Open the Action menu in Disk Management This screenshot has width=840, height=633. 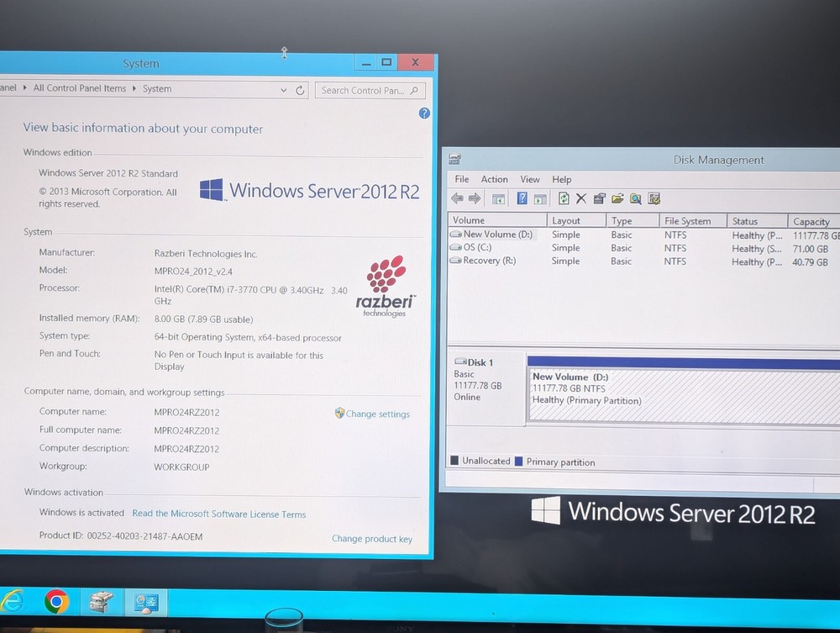pyautogui.click(x=494, y=179)
